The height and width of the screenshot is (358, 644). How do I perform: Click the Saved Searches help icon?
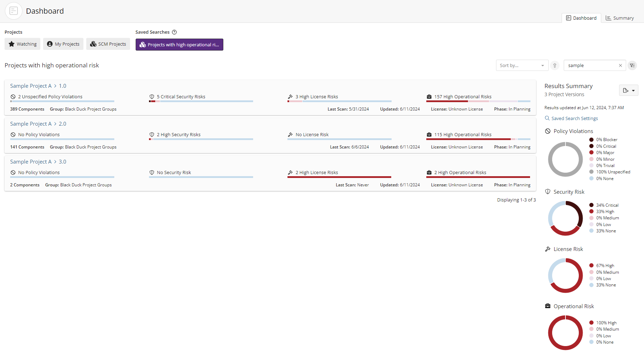click(175, 32)
